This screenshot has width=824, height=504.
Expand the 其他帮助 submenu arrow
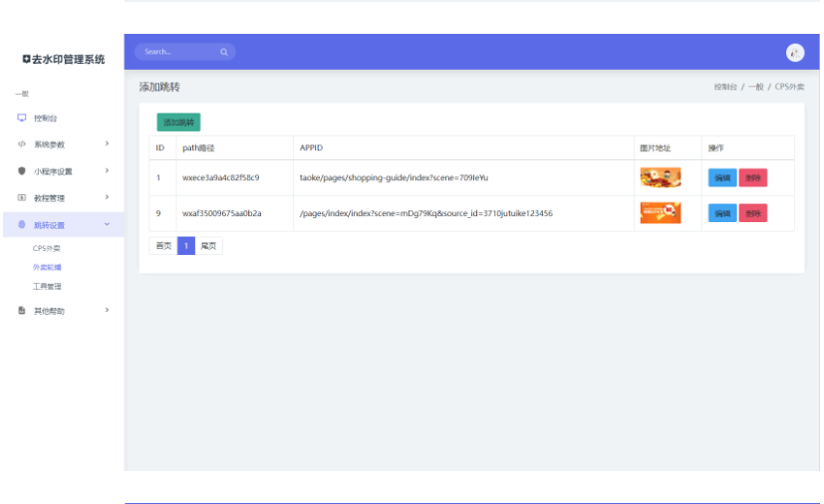click(107, 311)
